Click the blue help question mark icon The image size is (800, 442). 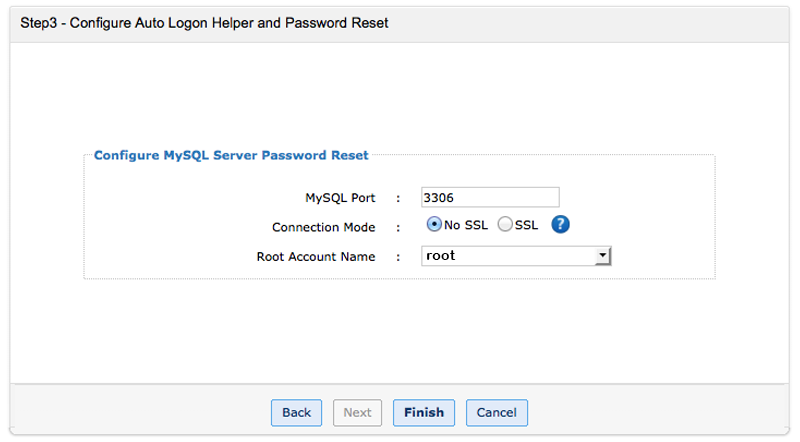(x=560, y=225)
